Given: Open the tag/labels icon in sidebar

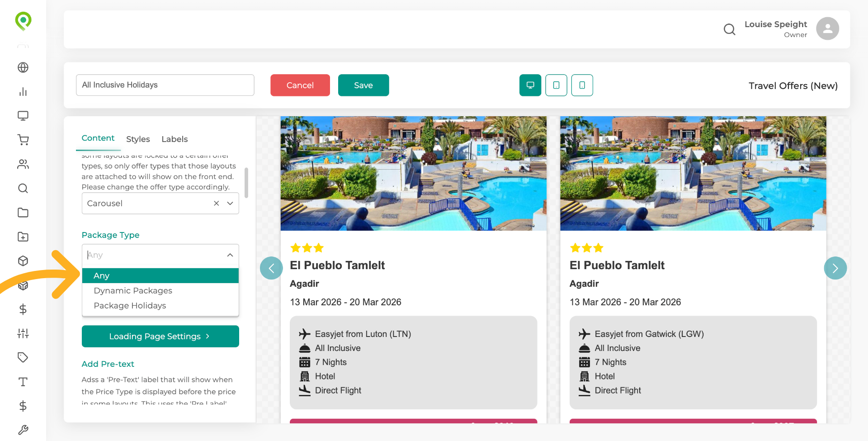Looking at the screenshot, I should 23,357.
